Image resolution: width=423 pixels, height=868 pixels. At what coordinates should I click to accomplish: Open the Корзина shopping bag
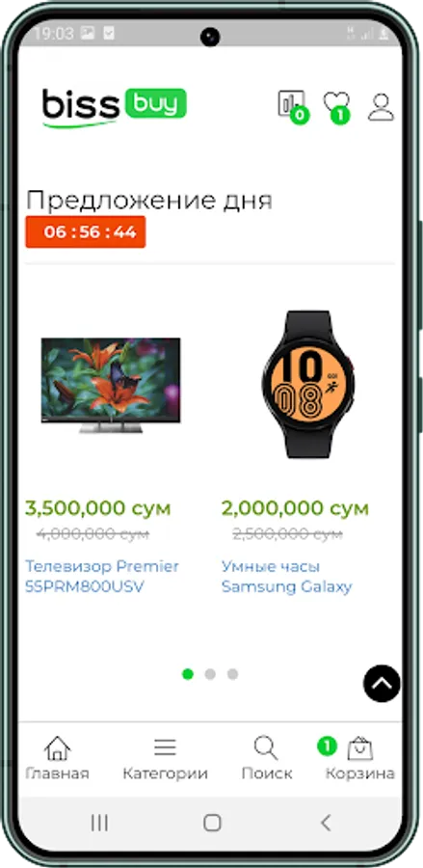click(x=359, y=758)
